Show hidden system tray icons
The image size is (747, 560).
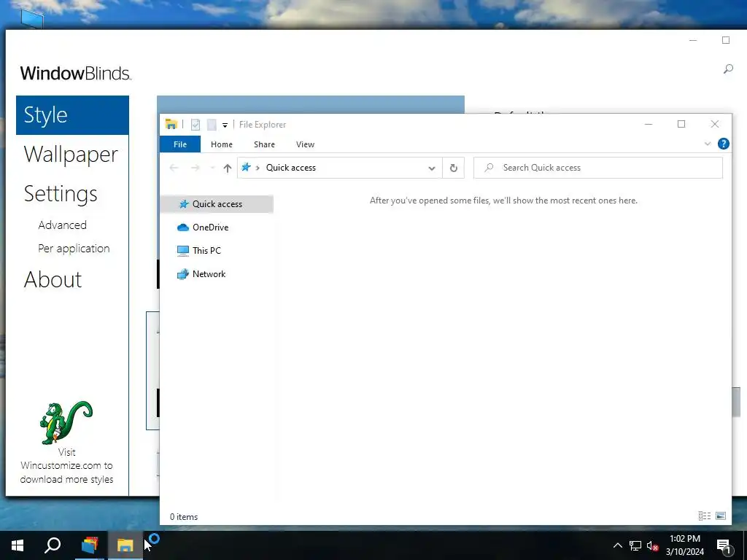(617, 545)
